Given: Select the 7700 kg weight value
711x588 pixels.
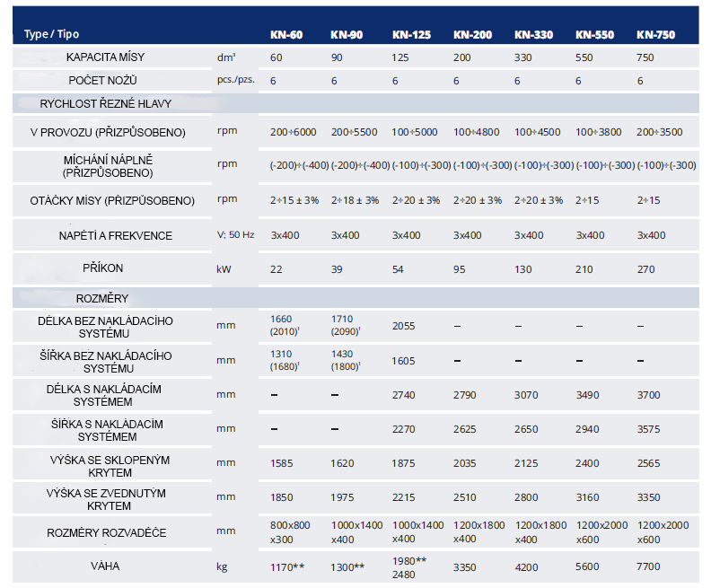Looking at the screenshot, I should click(x=648, y=566).
